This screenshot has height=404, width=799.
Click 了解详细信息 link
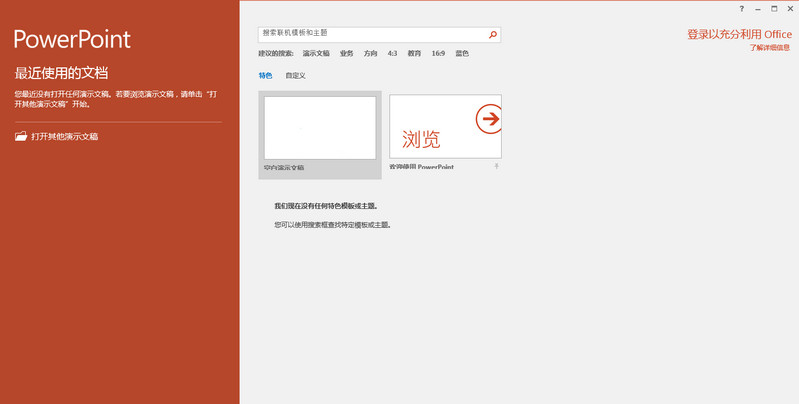point(769,47)
